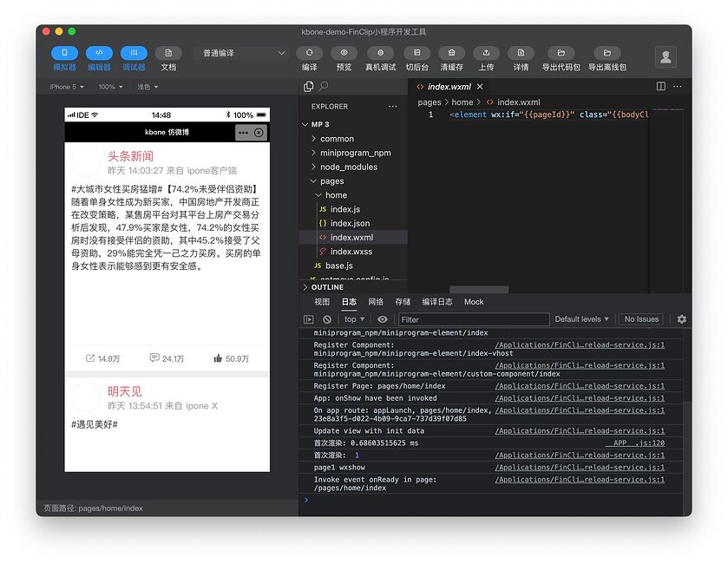Open the index.js file
The width and height of the screenshot is (728, 564).
(x=345, y=209)
